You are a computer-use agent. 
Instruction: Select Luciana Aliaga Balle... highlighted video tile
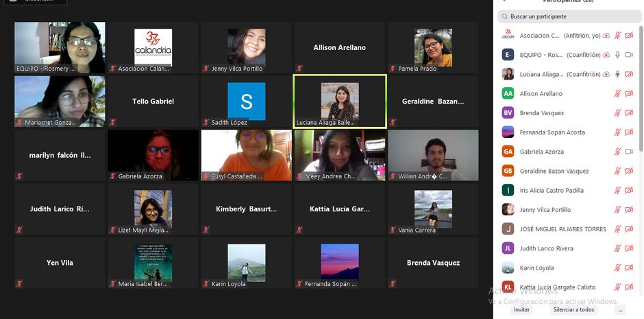coord(340,101)
